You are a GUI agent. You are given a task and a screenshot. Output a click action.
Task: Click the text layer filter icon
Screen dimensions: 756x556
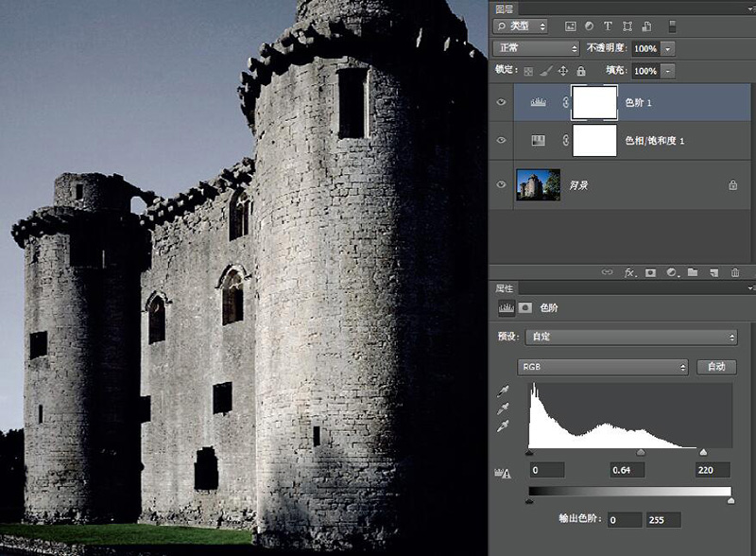608,26
